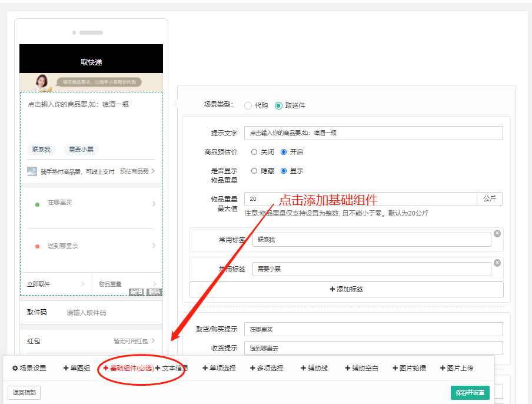
Task: Select 代购 scene type
Action: point(248,105)
